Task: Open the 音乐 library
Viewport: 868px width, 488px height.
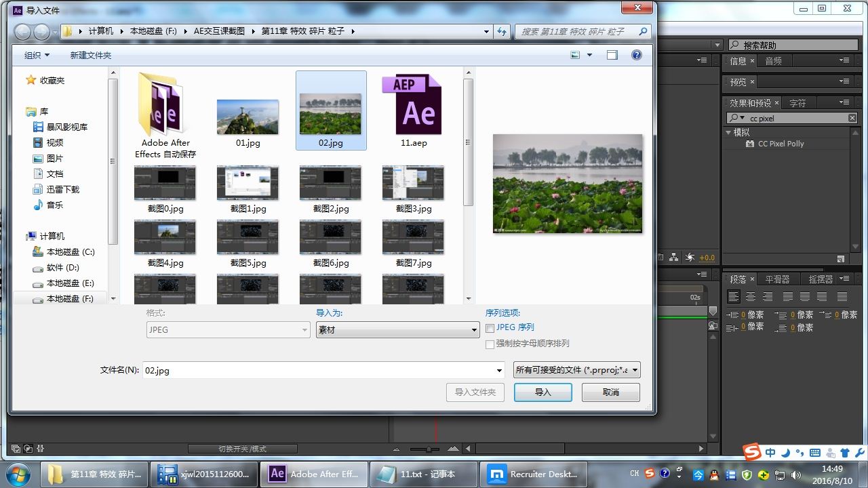Action: 48,205
